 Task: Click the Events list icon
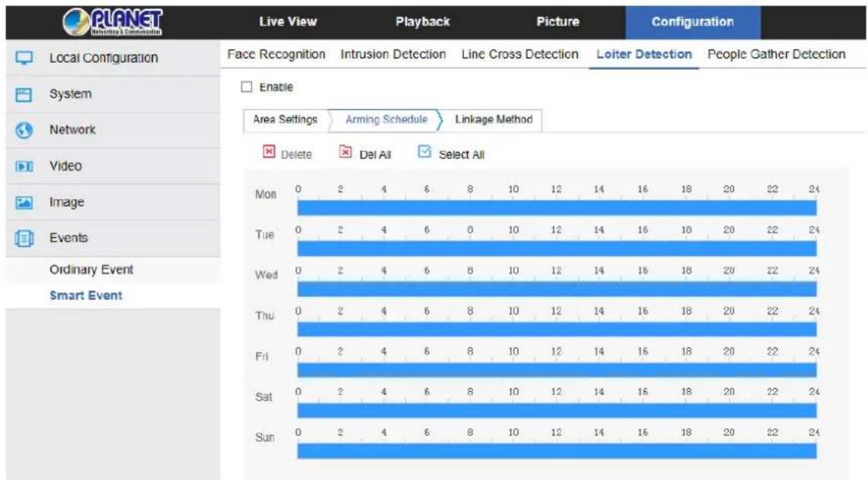click(x=24, y=238)
